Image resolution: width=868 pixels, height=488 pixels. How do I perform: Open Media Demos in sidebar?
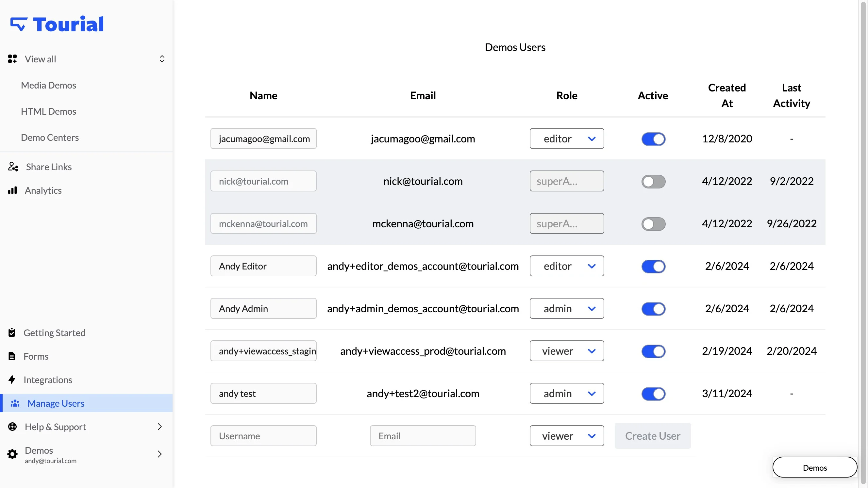[48, 85]
